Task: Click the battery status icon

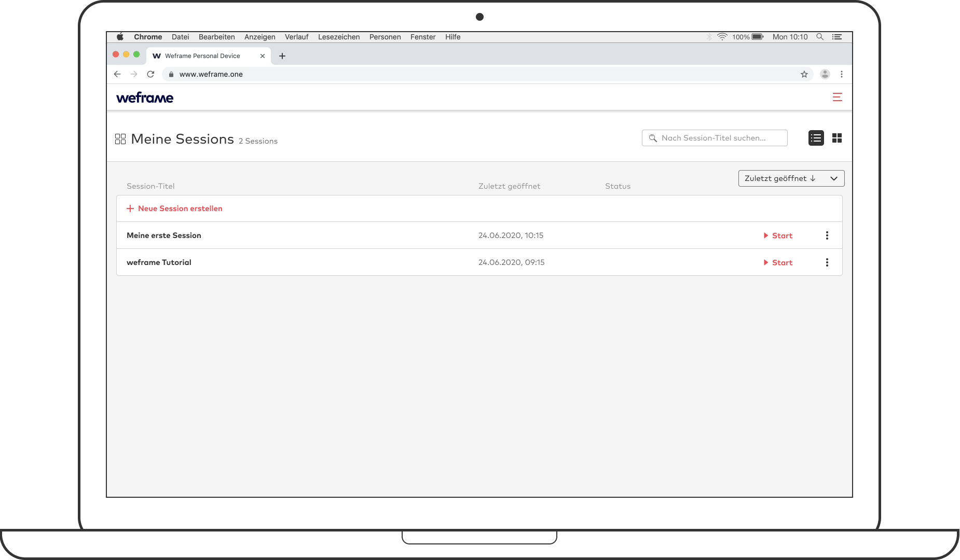Action: coord(758,37)
